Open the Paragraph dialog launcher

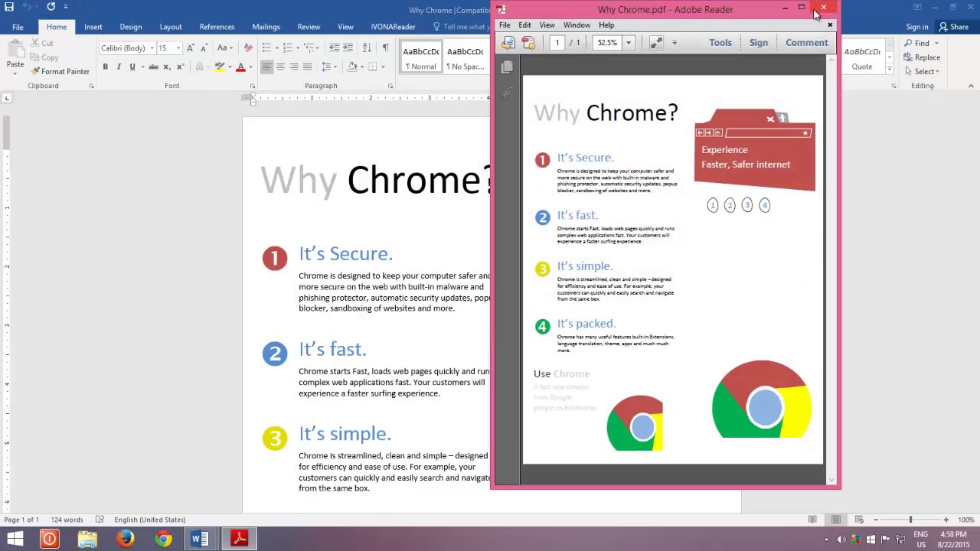click(390, 86)
